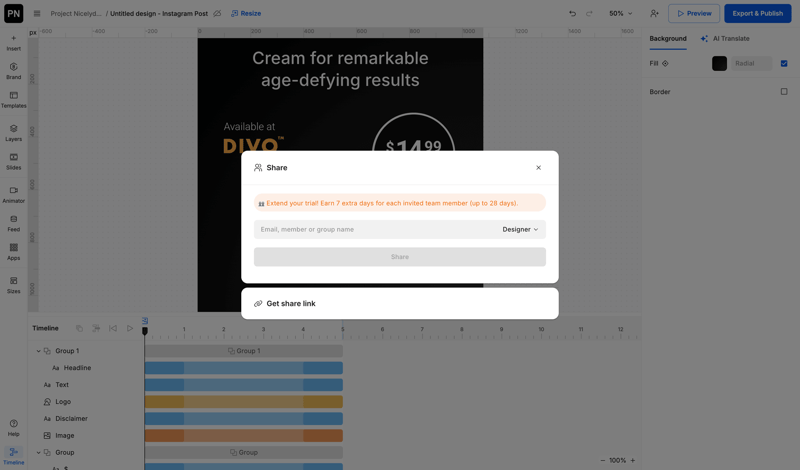Click the disabled Share button
The width and height of the screenshot is (800, 470).
pos(400,257)
